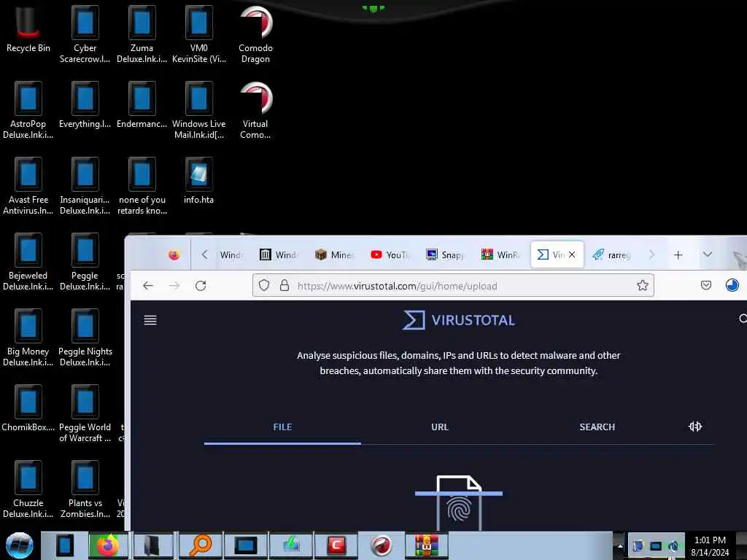This screenshot has height=560, width=747.
Task: Switch to the Minecraft tab
Action: tap(334, 254)
